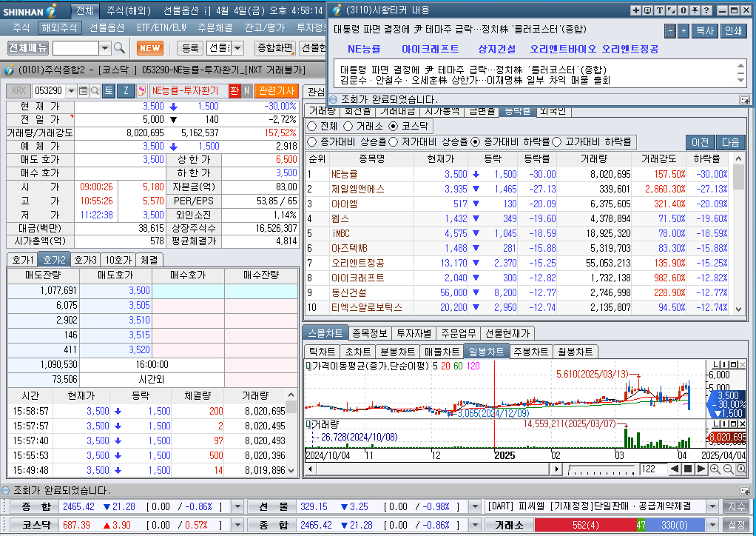Adjust the chart candle count slider
756x536 pixels.
[601, 469]
